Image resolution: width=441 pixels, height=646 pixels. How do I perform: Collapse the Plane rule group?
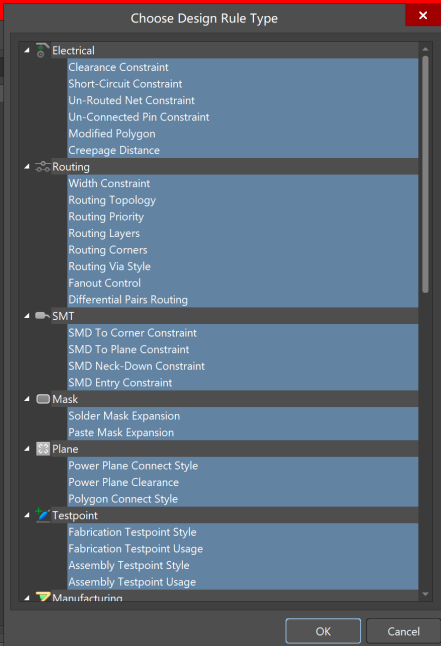[x=27, y=449]
